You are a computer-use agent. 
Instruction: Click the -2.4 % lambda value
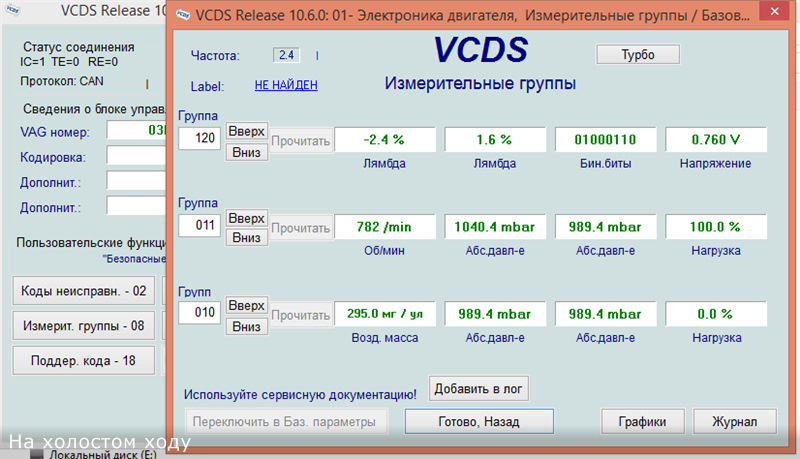(385, 140)
